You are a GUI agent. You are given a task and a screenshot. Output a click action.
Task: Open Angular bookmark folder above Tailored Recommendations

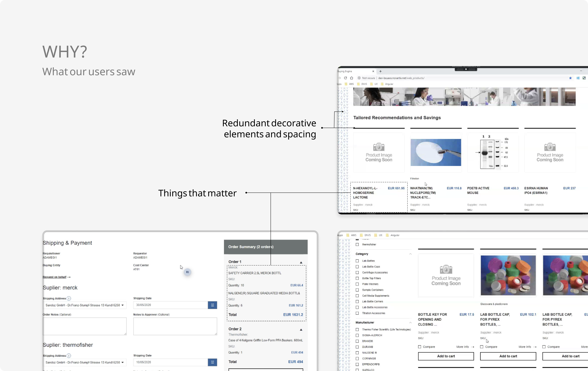(387, 84)
